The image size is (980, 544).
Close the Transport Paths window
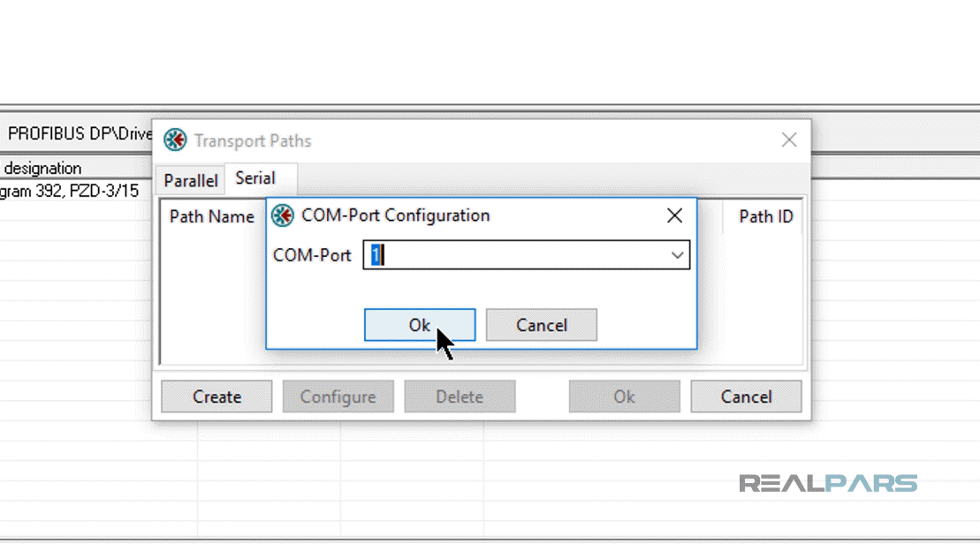point(789,140)
